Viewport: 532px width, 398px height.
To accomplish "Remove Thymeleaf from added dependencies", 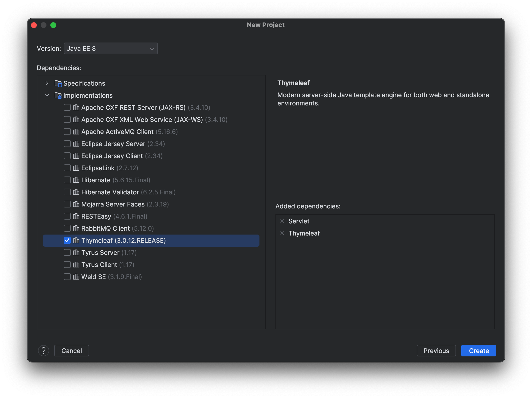I will click(282, 233).
